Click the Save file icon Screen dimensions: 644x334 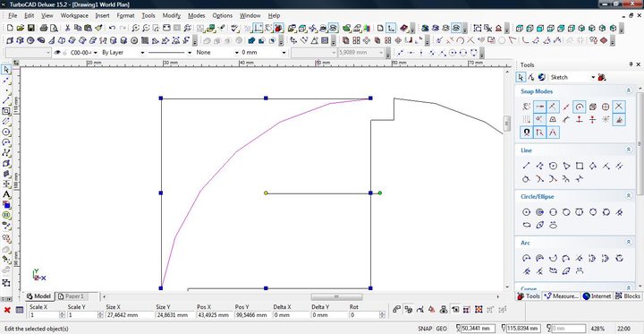tap(31, 28)
